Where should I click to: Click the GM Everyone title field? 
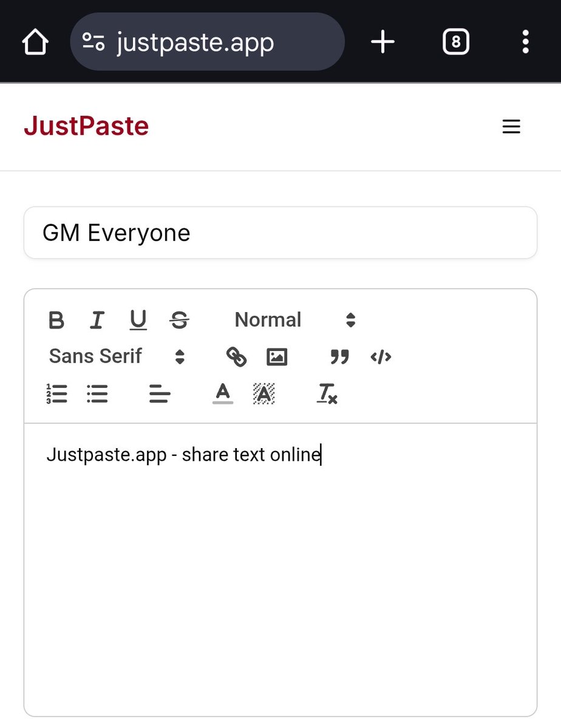point(280,233)
